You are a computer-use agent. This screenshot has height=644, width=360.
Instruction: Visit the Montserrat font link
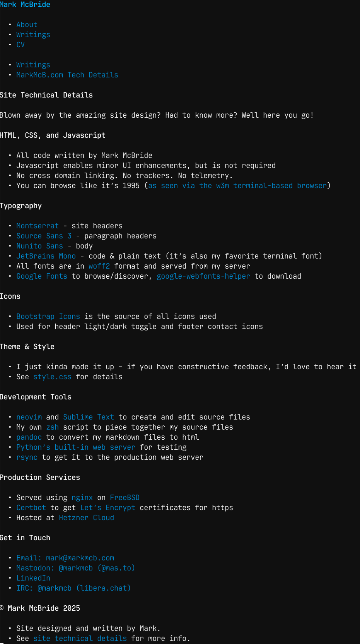click(x=38, y=226)
